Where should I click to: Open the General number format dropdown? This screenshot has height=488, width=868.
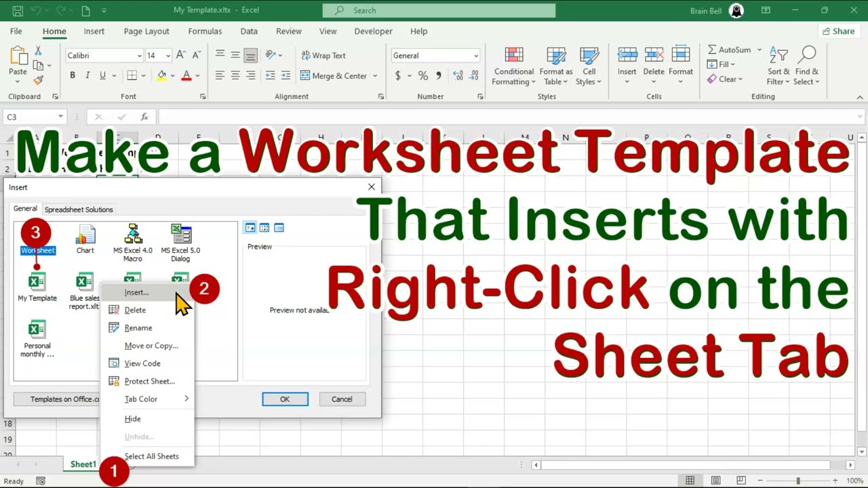click(x=476, y=56)
